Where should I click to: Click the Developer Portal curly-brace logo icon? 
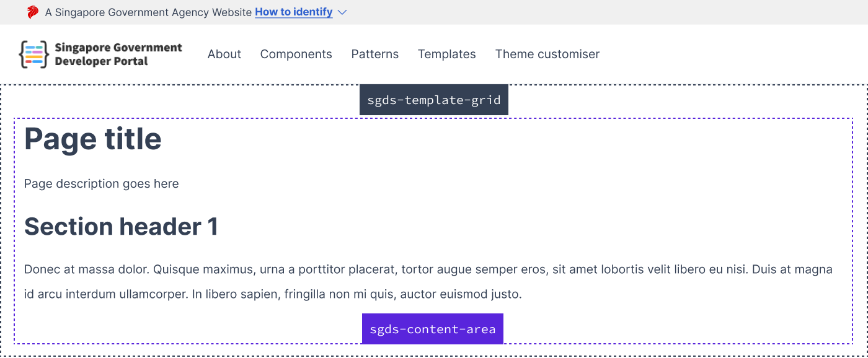[33, 55]
